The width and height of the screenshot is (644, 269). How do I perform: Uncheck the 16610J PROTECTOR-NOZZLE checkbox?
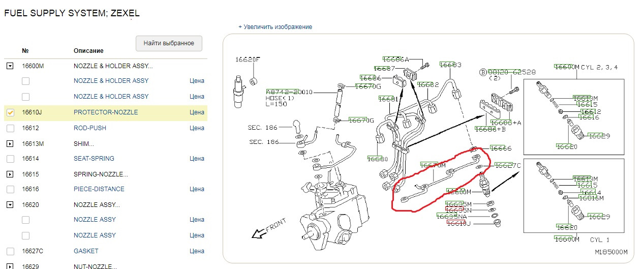pyautogui.click(x=10, y=112)
